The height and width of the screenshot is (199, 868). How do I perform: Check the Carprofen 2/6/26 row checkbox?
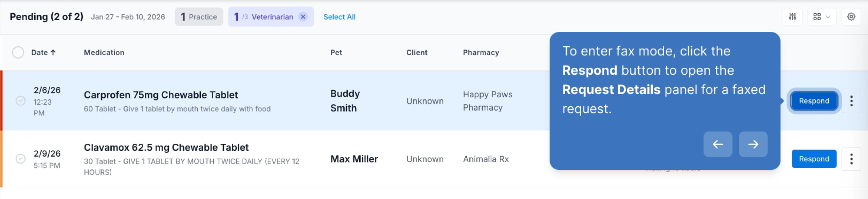tap(21, 101)
